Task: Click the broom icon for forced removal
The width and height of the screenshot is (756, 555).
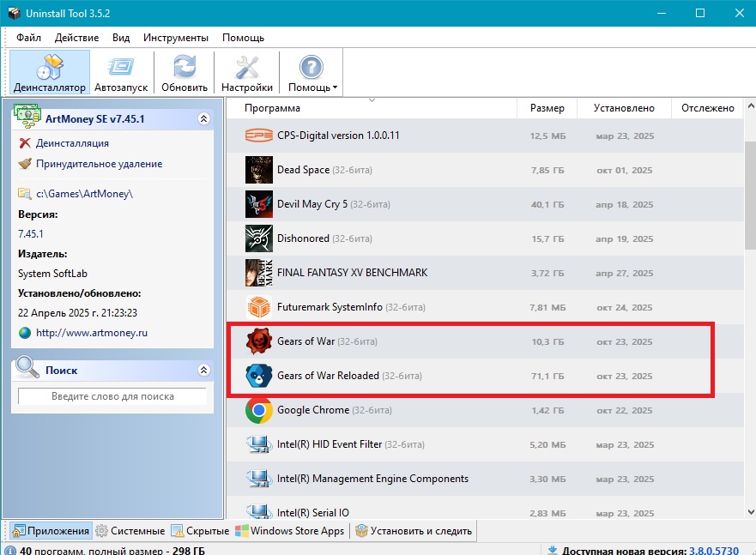Action: [x=25, y=164]
